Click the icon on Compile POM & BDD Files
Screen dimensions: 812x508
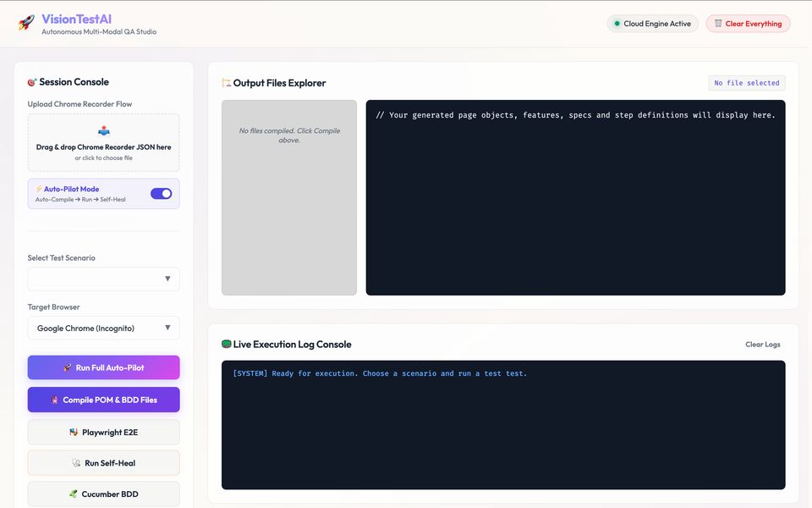point(54,400)
